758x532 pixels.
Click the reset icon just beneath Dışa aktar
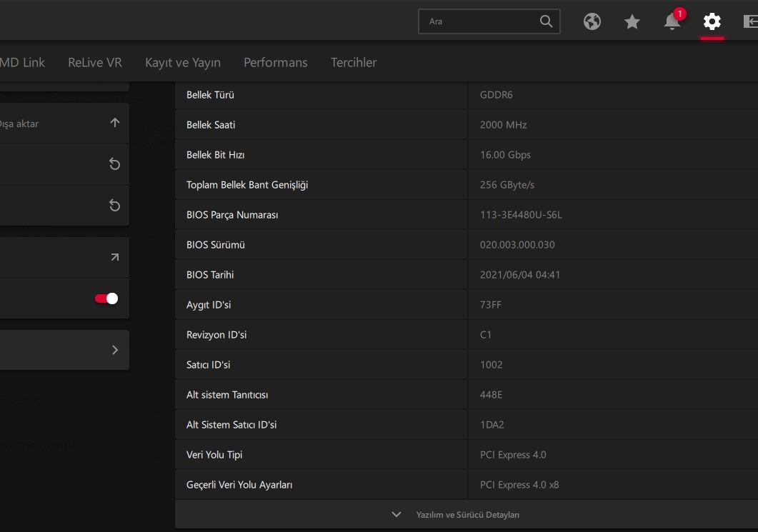click(115, 164)
